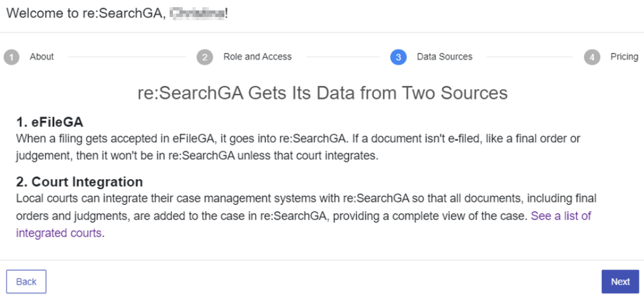The height and width of the screenshot is (300, 644).
Task: Click the '1. eFileGA' heading
Action: (x=50, y=123)
